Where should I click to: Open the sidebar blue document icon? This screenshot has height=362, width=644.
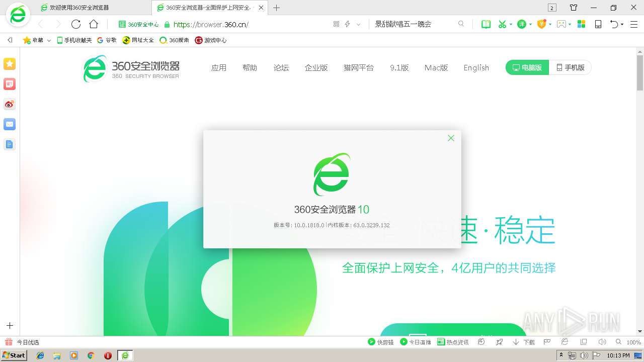[x=10, y=144]
